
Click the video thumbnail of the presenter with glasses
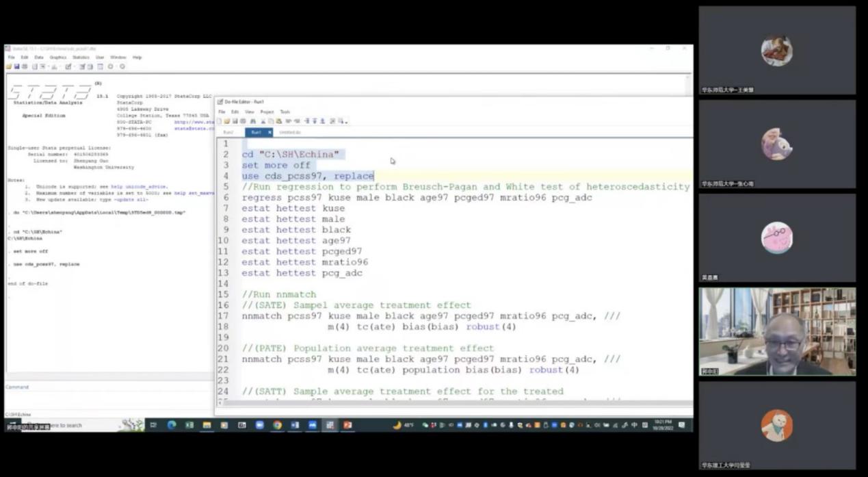pyautogui.click(x=777, y=331)
